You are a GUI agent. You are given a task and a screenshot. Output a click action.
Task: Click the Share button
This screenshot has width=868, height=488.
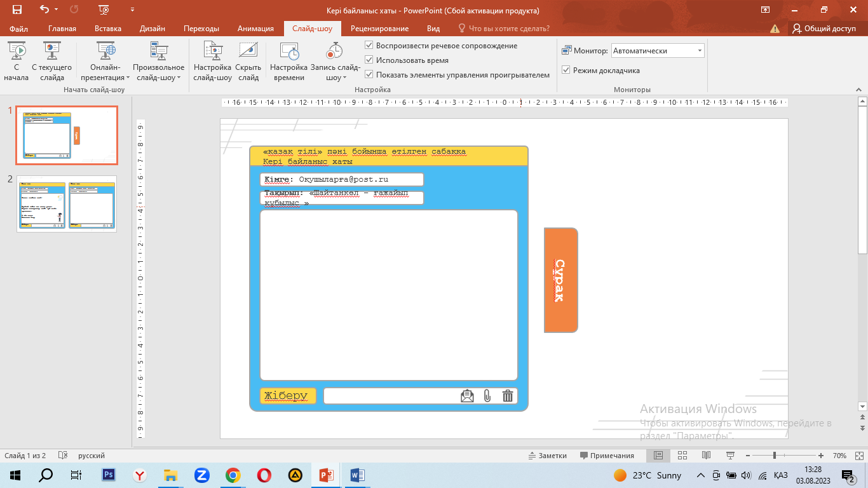click(x=824, y=29)
